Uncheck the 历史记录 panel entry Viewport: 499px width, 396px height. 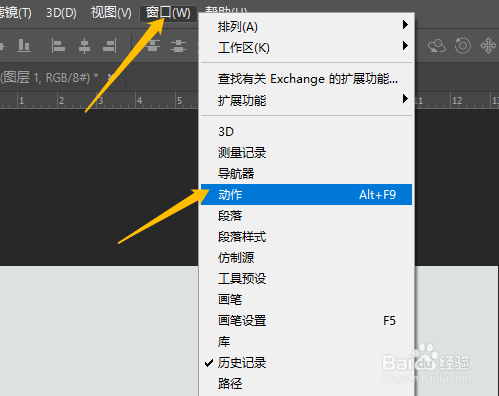coord(306,363)
